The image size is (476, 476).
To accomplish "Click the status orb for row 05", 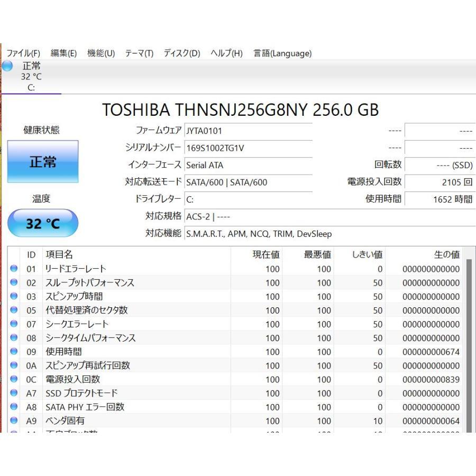I will tap(14, 309).
